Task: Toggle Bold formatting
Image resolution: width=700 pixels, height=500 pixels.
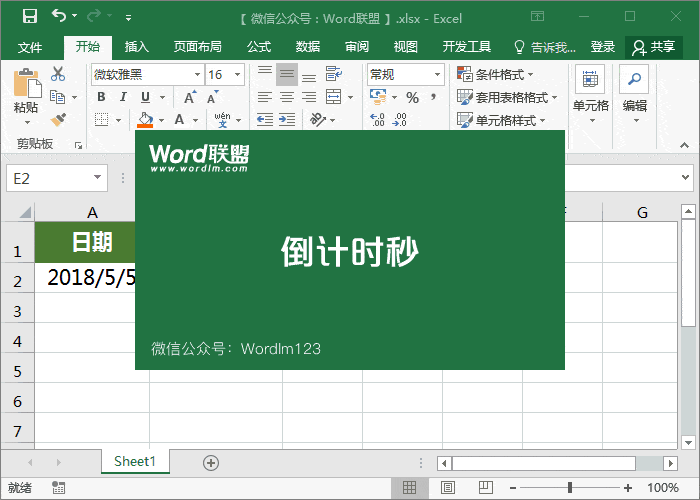Action: click(x=101, y=97)
